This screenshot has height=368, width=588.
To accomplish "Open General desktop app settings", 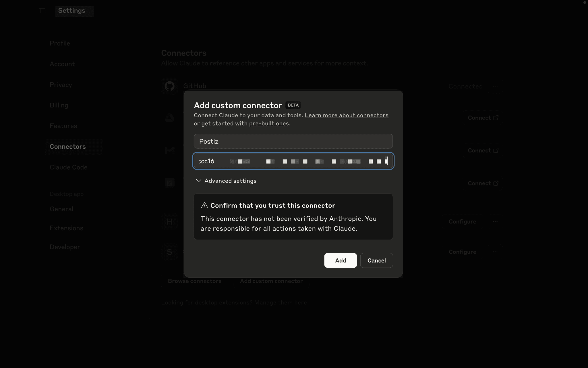I will point(61,209).
